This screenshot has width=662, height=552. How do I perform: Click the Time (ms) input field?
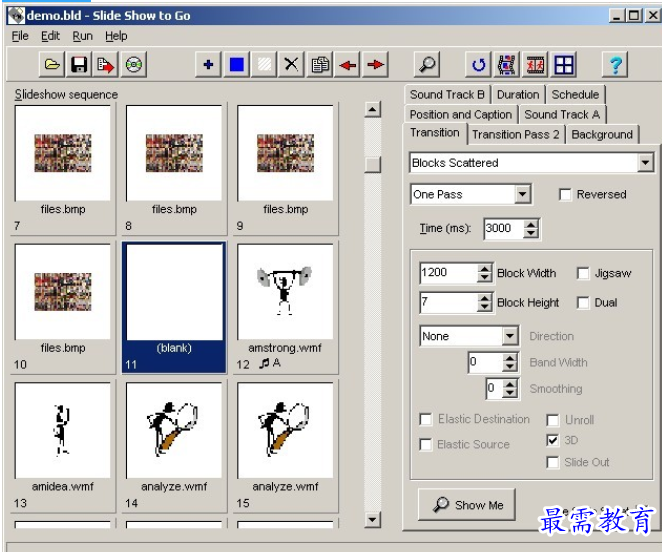tap(504, 228)
